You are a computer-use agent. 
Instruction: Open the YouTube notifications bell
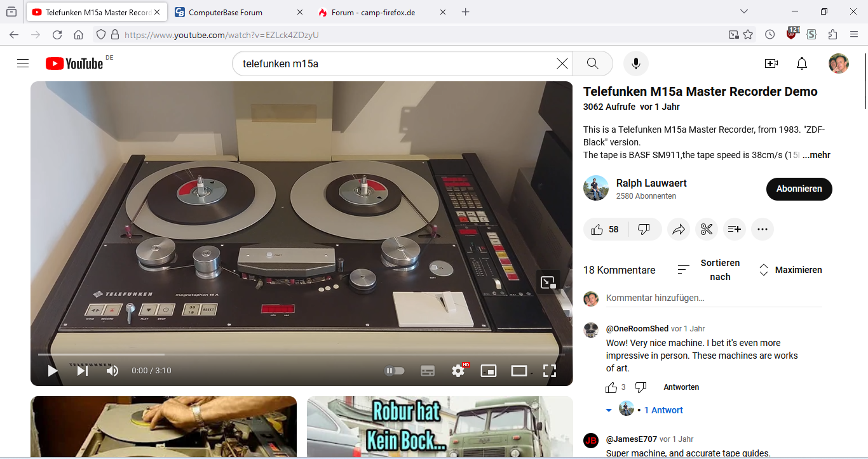click(802, 63)
